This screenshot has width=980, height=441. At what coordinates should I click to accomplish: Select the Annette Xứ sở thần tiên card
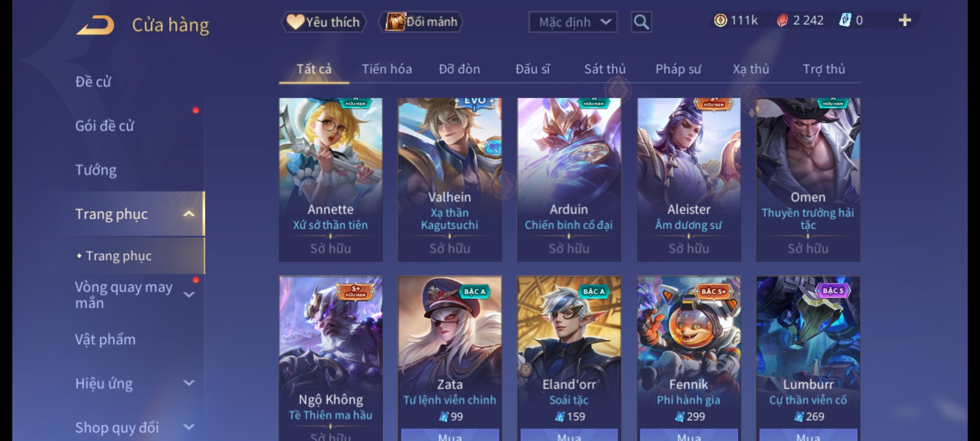tap(331, 180)
